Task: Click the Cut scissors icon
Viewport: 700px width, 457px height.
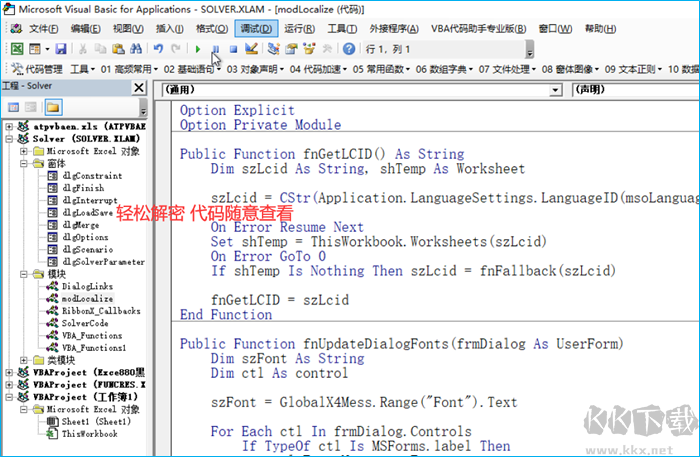Action: (x=83, y=49)
